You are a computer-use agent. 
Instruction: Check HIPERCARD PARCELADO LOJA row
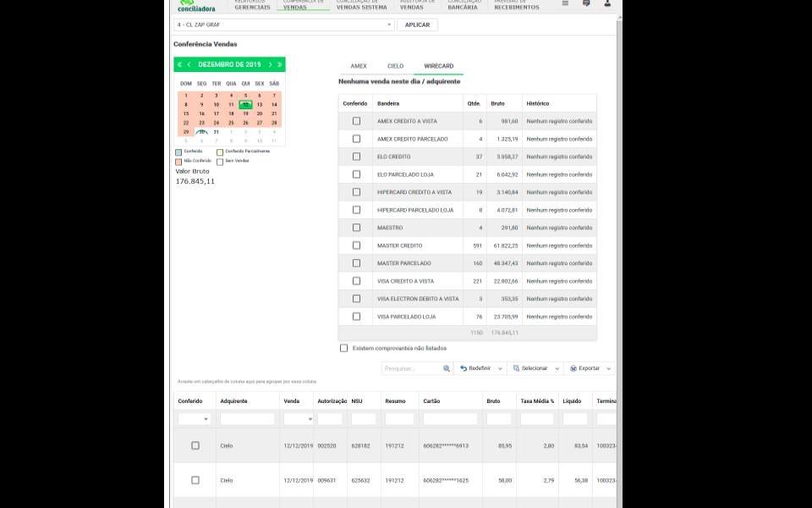(356, 210)
